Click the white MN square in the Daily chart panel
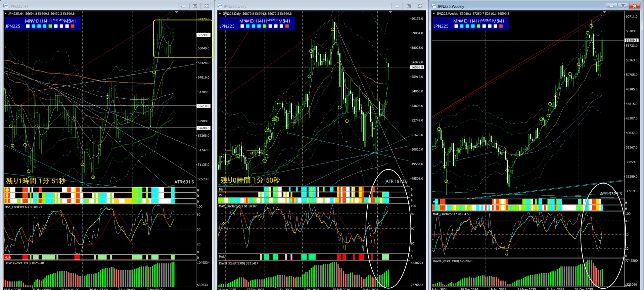This screenshot has width=644, height=290. (x=242, y=26)
